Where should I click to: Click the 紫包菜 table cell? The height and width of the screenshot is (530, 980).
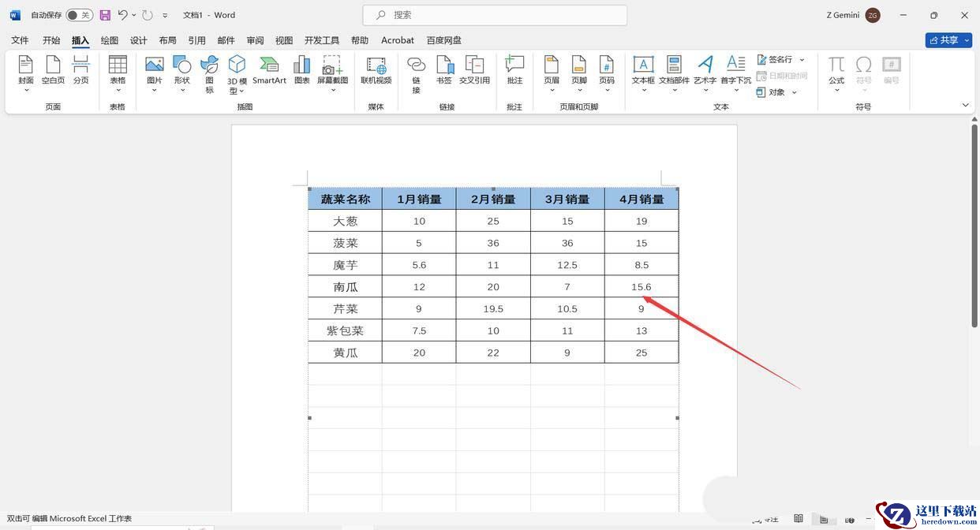(345, 330)
